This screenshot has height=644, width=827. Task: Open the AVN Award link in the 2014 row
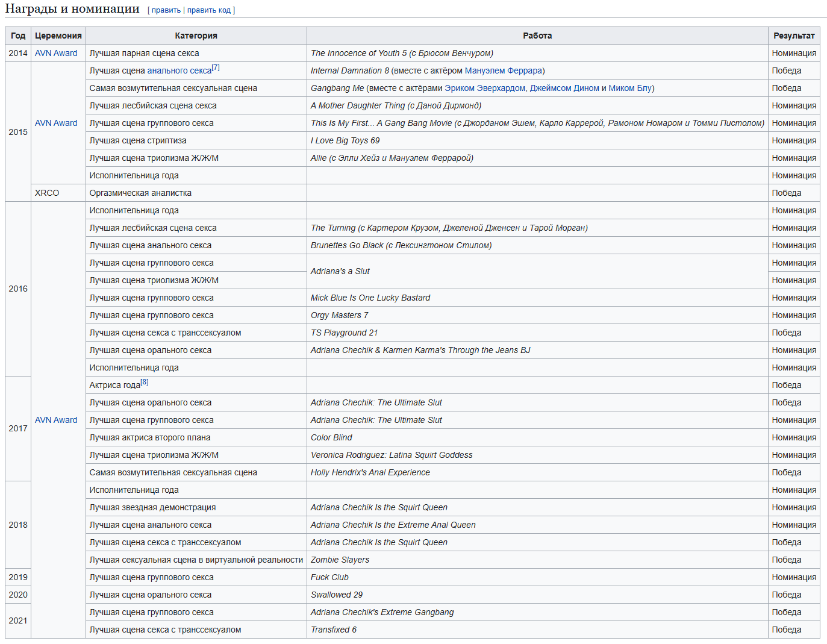click(56, 53)
